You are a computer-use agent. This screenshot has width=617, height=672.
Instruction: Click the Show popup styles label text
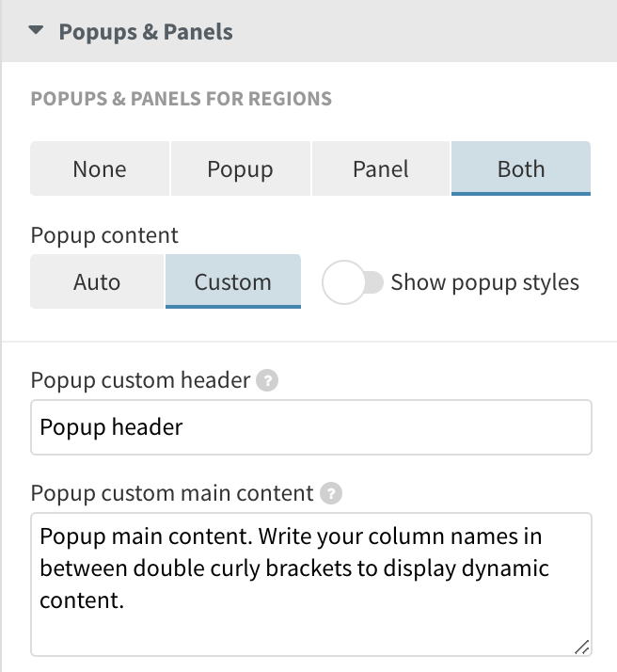click(484, 282)
